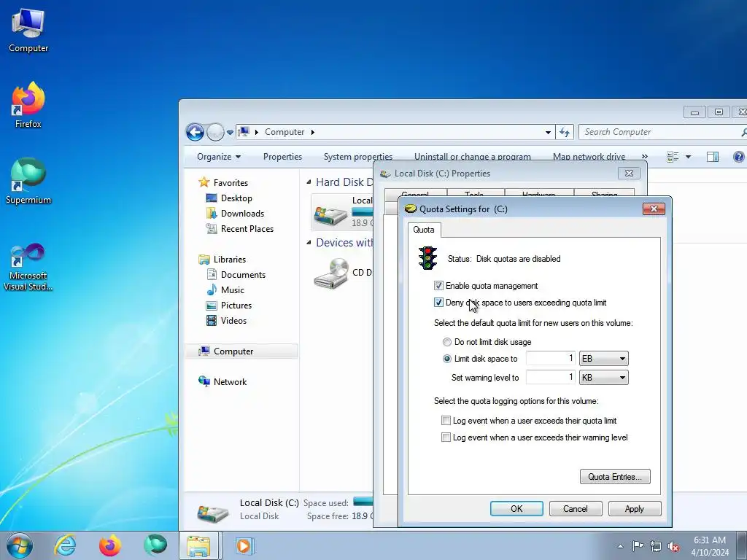Open the recent pages dropdown arrow
This screenshot has width=747, height=560.
tap(230, 133)
